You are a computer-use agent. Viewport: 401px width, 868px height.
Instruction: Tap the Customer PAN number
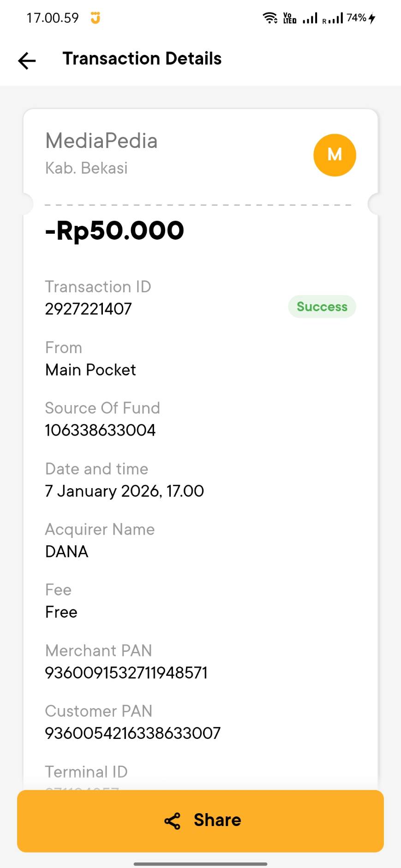[x=132, y=733]
